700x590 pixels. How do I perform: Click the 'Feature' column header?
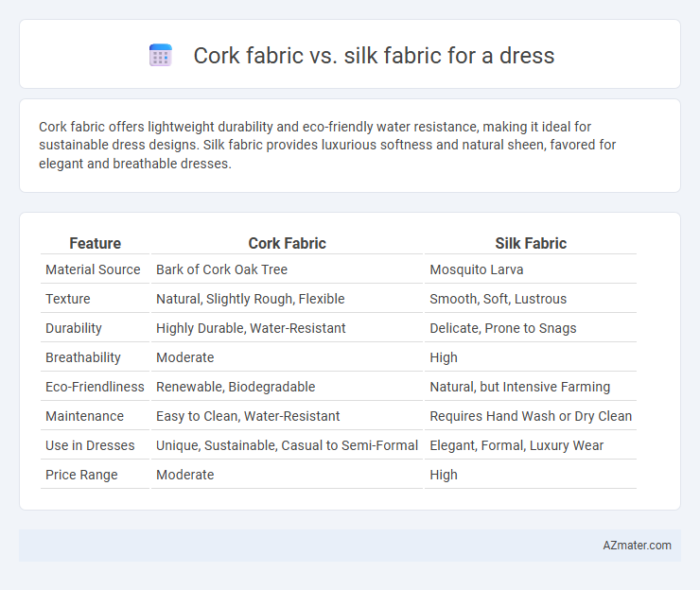(96, 243)
